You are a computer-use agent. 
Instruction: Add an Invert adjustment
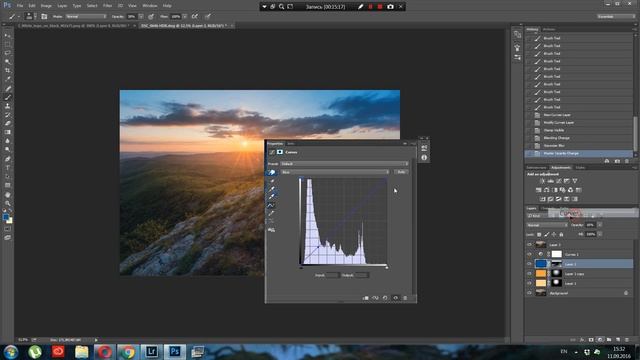542,199
